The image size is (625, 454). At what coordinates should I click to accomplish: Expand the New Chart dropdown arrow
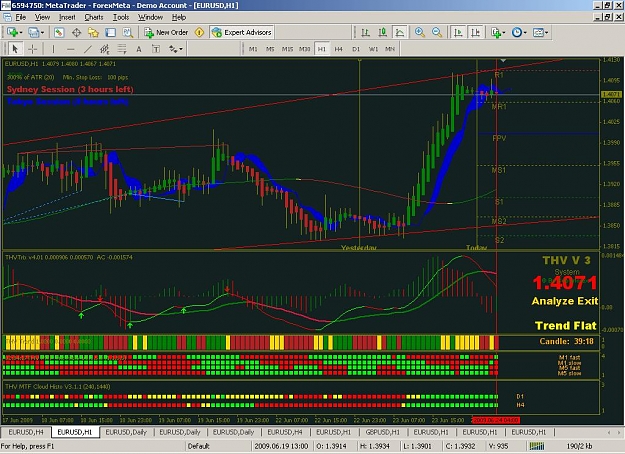pos(21,33)
